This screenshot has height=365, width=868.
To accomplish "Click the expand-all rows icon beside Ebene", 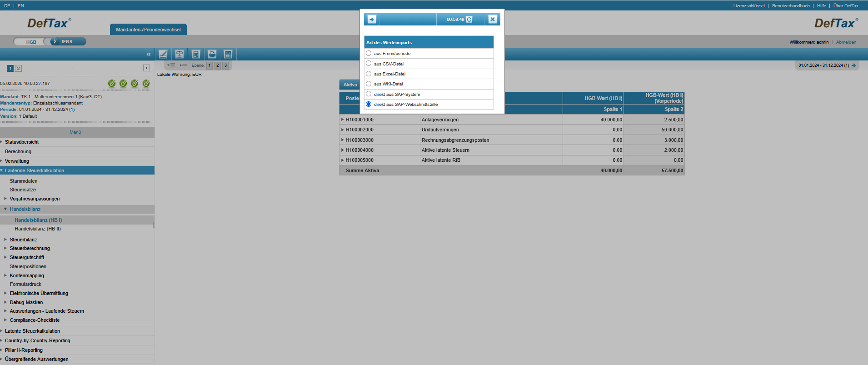I will tap(171, 65).
